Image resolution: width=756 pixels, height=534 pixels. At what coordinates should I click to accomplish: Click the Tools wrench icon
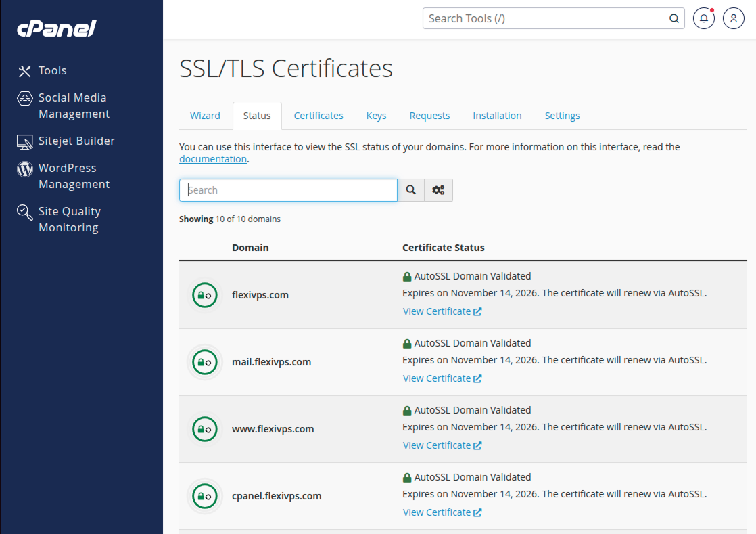click(24, 71)
